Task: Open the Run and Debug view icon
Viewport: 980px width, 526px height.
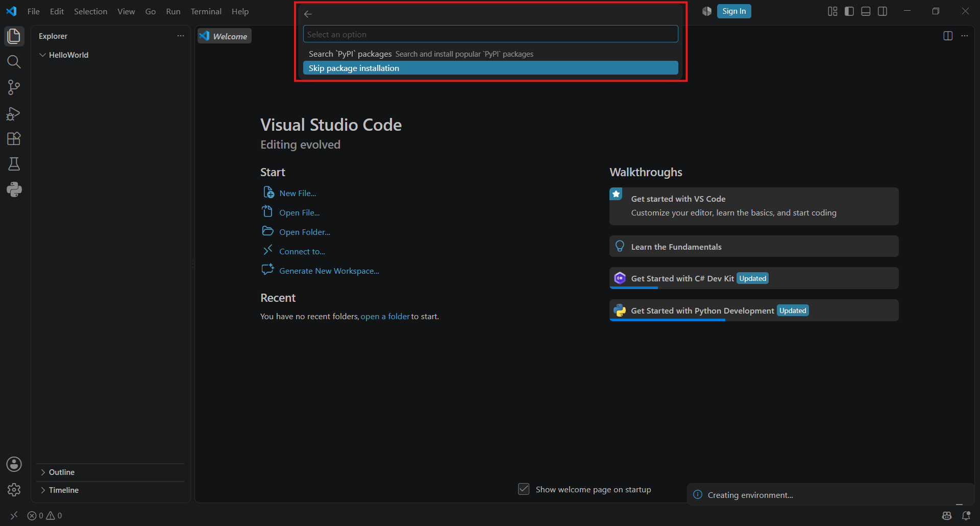Action: pos(14,113)
